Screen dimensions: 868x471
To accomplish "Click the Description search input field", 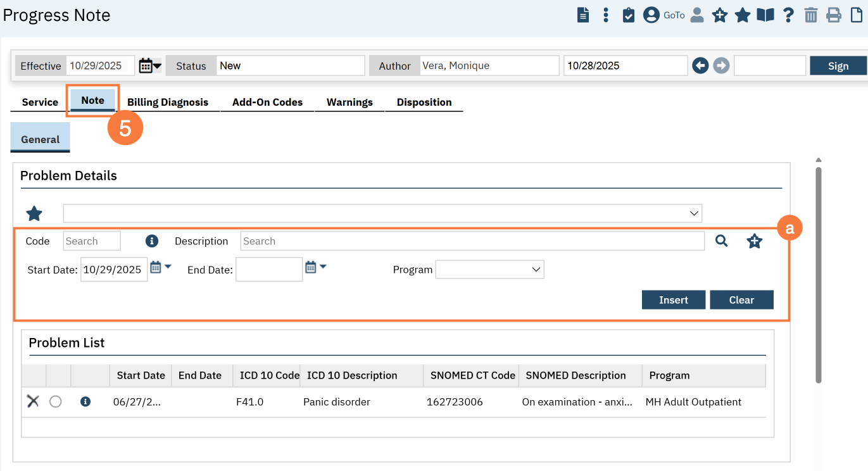I will click(x=472, y=241).
